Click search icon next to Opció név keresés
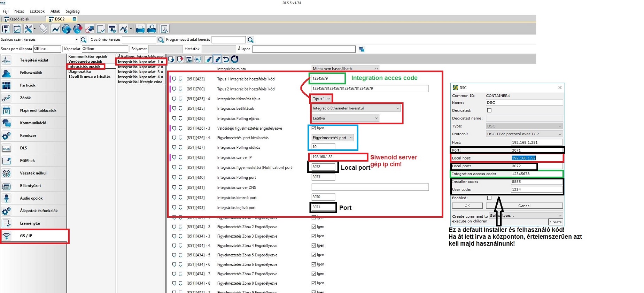The height and width of the screenshot is (293, 644). pyautogui.click(x=161, y=40)
